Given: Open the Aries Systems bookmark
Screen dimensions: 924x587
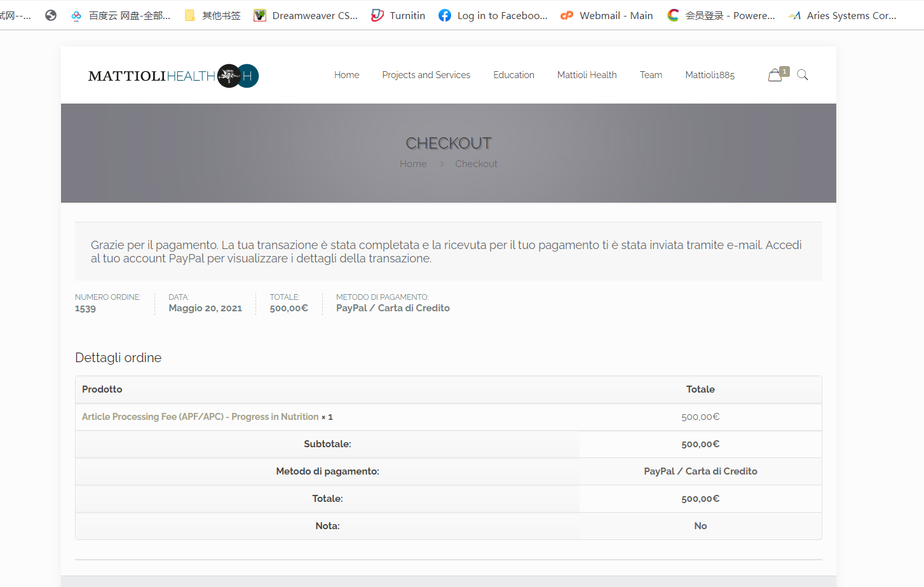Looking at the screenshot, I should tap(842, 15).
